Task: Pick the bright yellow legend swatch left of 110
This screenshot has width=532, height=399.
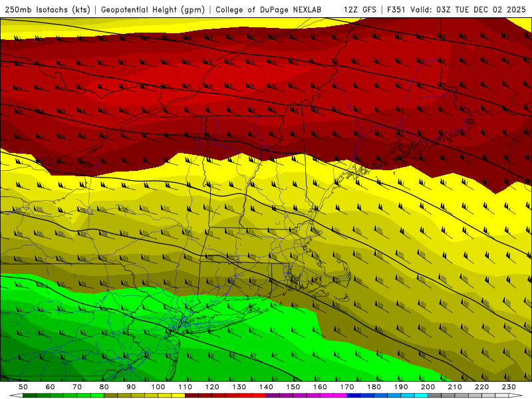Action: pyautogui.click(x=178, y=396)
